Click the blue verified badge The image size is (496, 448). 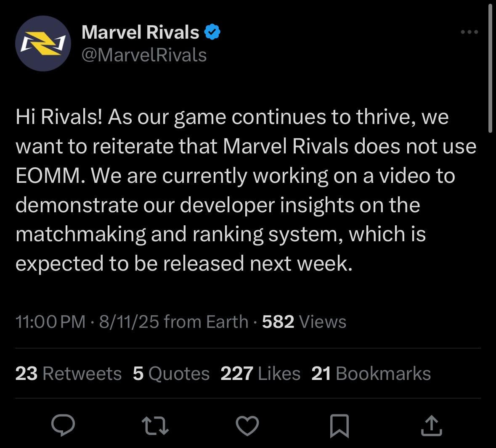click(x=212, y=32)
